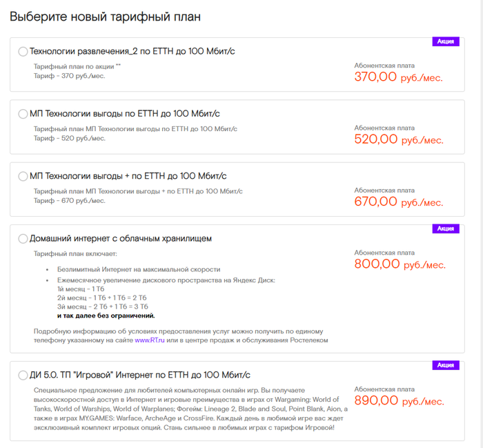The height and width of the screenshot is (448, 483).
Task: Click the Технологии развлечения_2 plan title
Action: click(x=132, y=52)
